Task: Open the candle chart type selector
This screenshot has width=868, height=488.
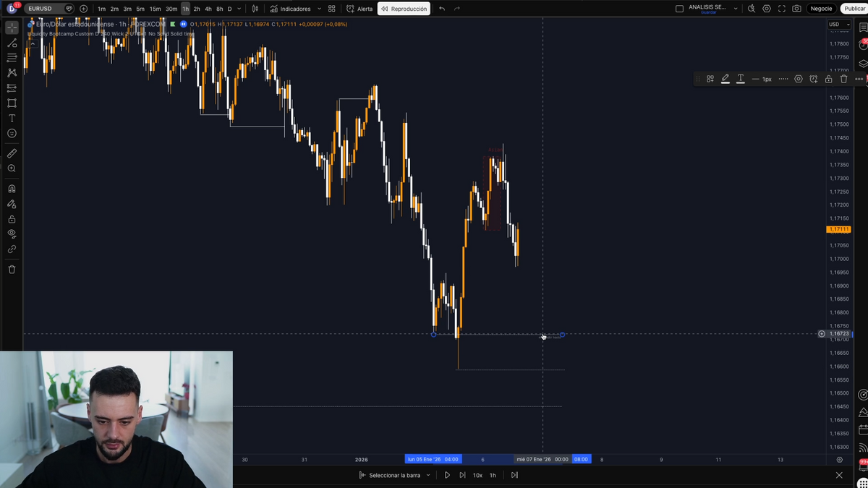Action: [255, 9]
